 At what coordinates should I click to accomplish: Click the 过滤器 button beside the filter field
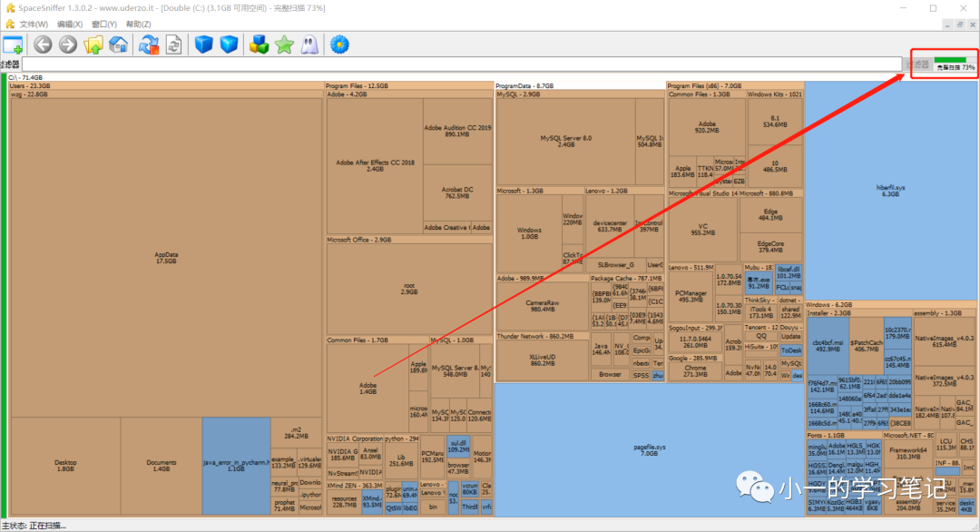point(916,64)
